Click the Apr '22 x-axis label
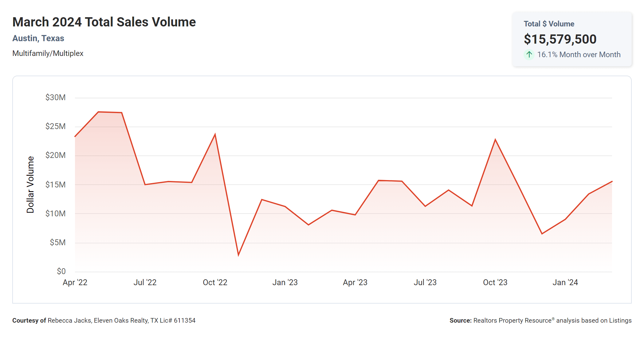Screen dimensions: 644x338 coord(75,282)
